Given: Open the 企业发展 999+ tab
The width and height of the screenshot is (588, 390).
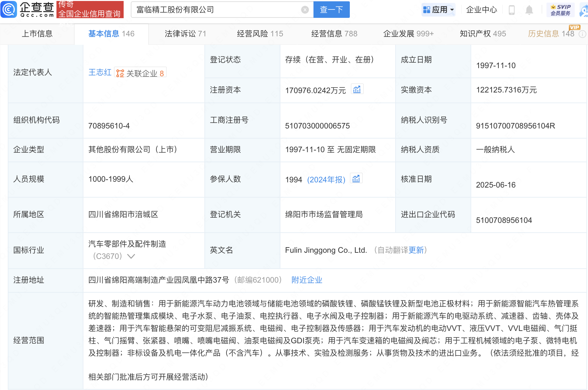Looking at the screenshot, I should 408,34.
